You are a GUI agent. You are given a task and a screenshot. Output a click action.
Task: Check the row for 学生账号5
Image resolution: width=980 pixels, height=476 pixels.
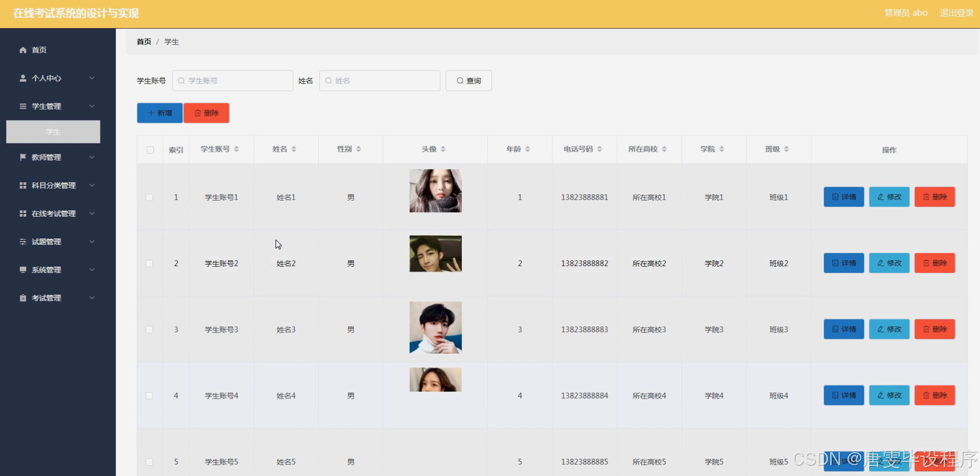click(x=149, y=462)
